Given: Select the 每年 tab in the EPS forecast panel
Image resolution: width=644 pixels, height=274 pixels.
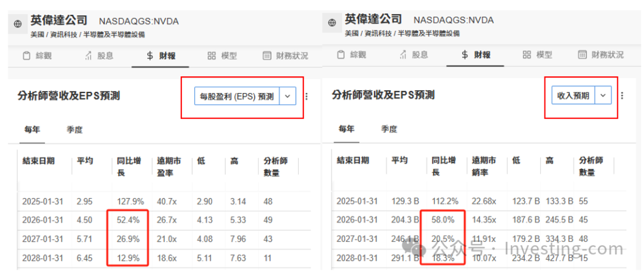Looking at the screenshot, I should (x=32, y=130).
